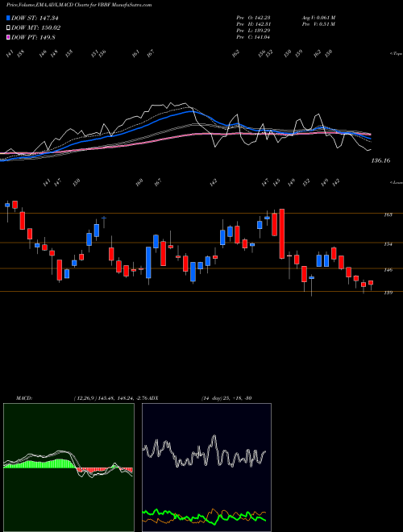Click the tall red candlestick near 163 level
403x532 pixels.
point(281,234)
